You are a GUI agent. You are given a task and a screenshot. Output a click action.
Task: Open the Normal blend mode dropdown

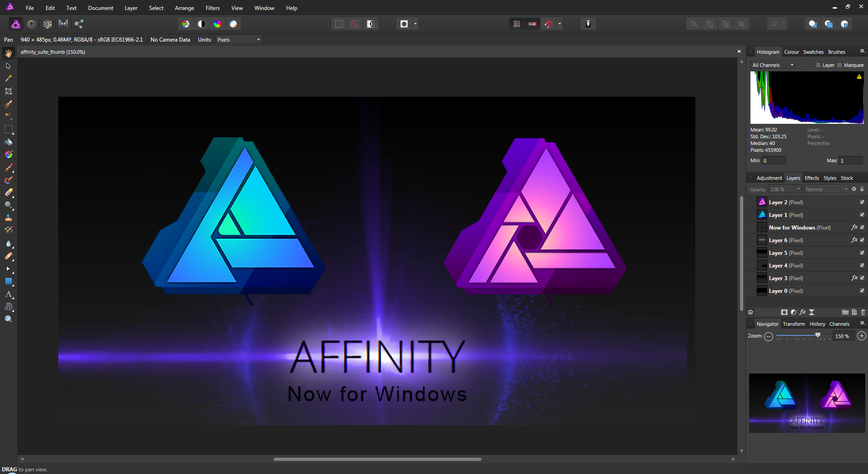point(826,189)
